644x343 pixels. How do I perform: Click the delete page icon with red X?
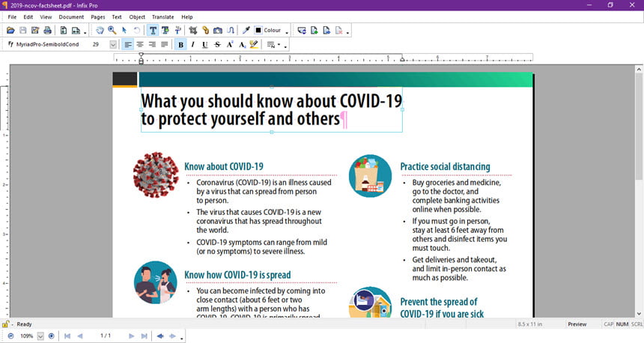click(338, 31)
